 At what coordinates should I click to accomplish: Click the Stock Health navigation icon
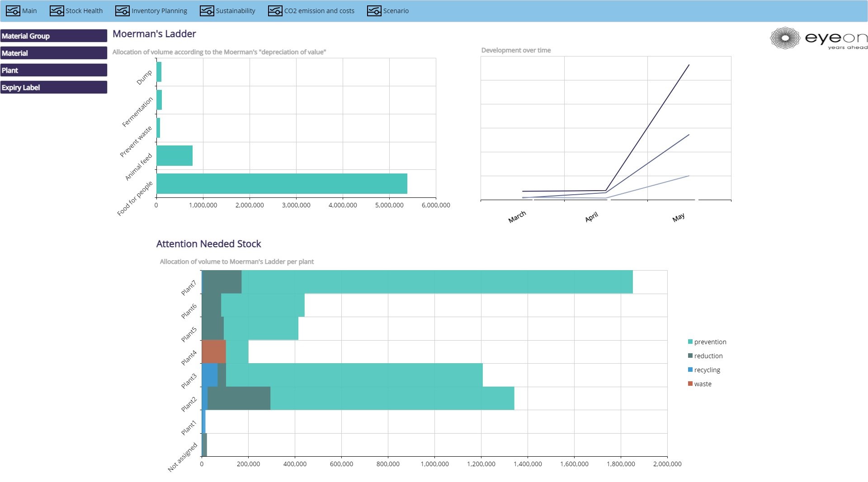(x=57, y=11)
